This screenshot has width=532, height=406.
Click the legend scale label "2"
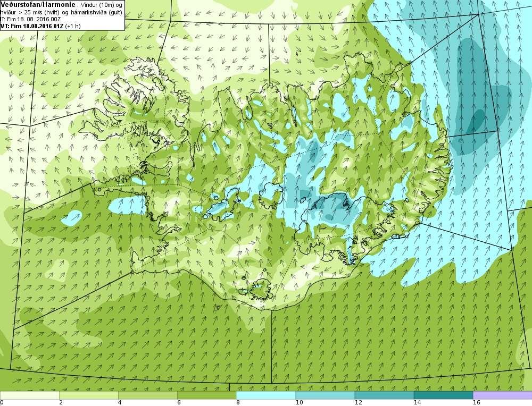click(x=61, y=403)
